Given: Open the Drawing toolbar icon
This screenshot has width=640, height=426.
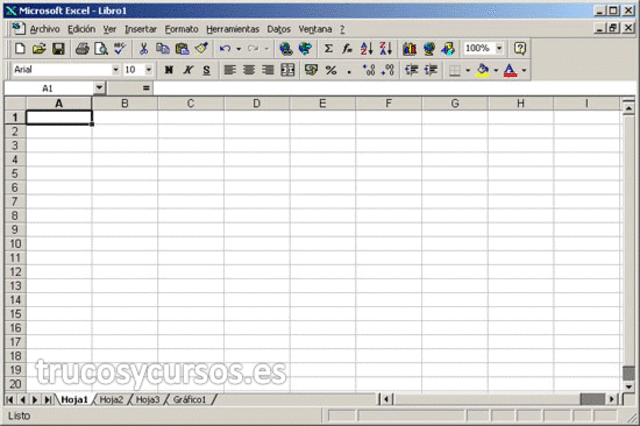Looking at the screenshot, I should click(x=448, y=49).
